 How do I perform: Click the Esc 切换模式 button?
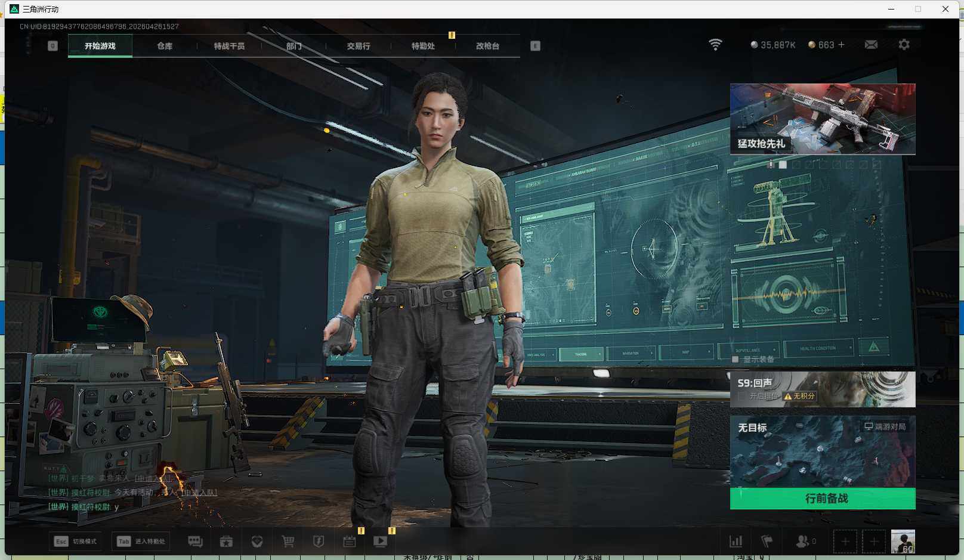(x=76, y=542)
